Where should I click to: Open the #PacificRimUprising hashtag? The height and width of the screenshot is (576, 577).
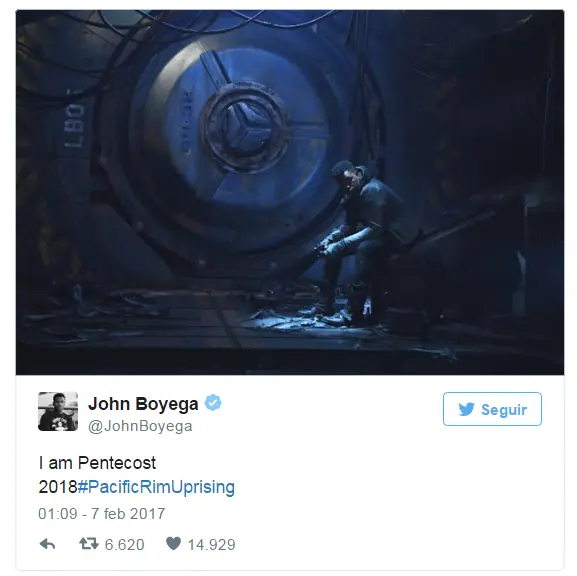(x=156, y=487)
